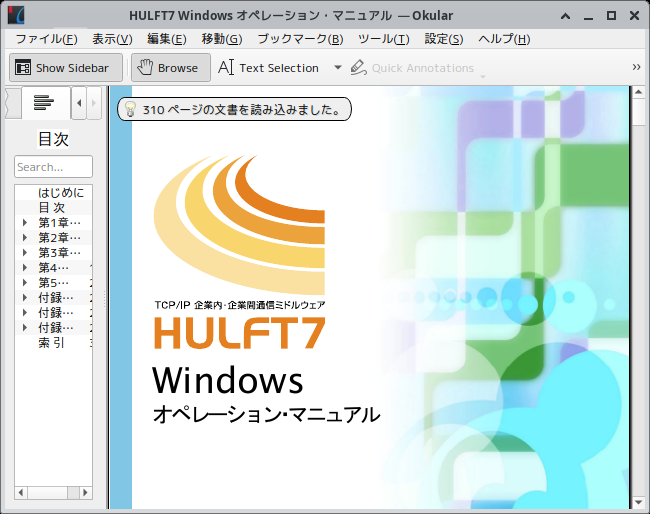This screenshot has height=514, width=650.
Task: Click sidebar tab scroll left arrow
Action: click(x=79, y=103)
